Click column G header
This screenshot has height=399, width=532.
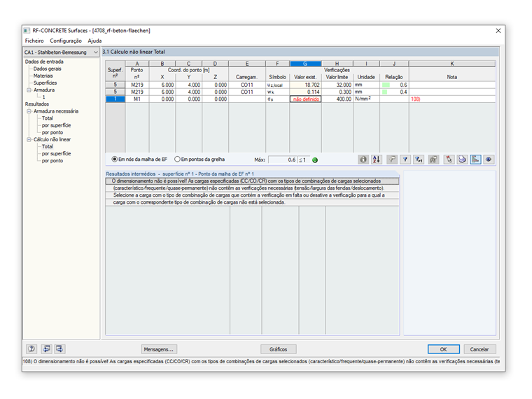[305, 64]
